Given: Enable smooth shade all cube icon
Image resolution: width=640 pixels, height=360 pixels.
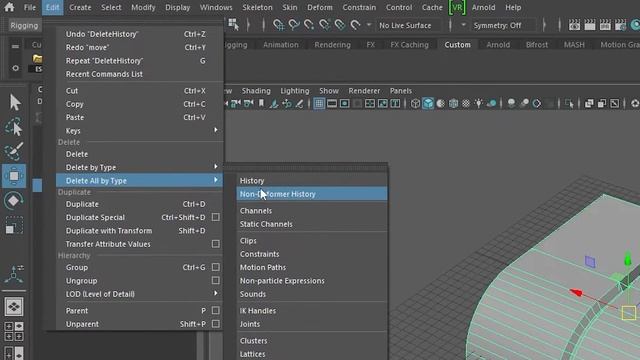Looking at the screenshot, I should click(428, 104).
